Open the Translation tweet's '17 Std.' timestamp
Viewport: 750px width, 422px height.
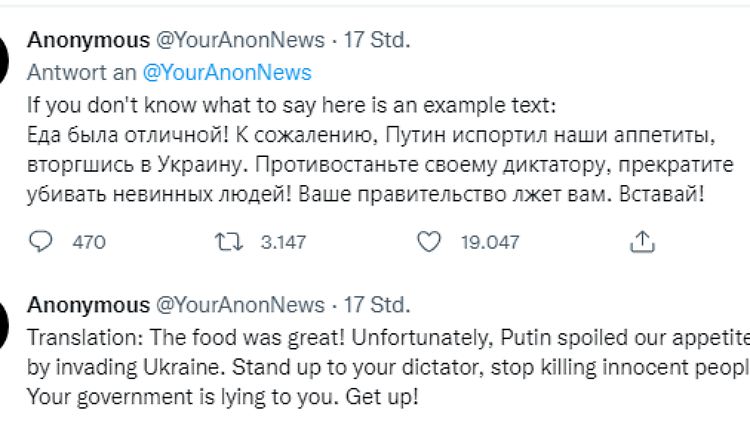[x=377, y=304]
